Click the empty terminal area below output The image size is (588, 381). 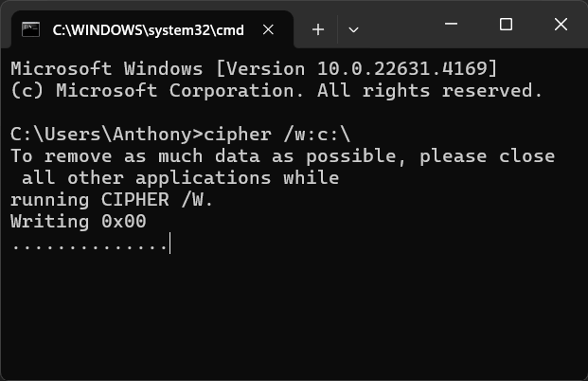294,317
